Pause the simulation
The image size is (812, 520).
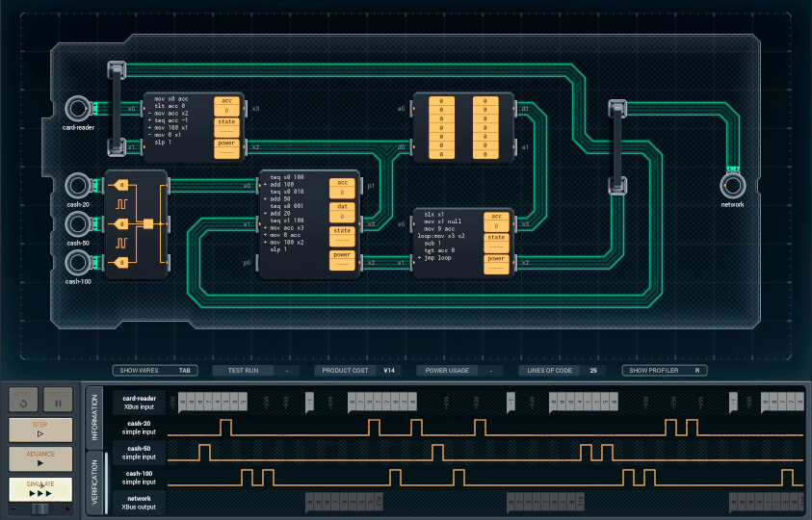[58, 400]
